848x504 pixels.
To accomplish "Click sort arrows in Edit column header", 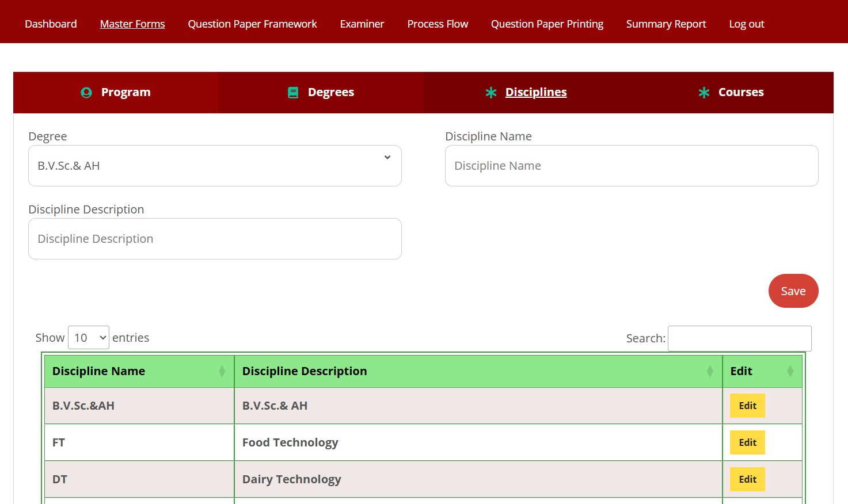I will click(x=790, y=372).
